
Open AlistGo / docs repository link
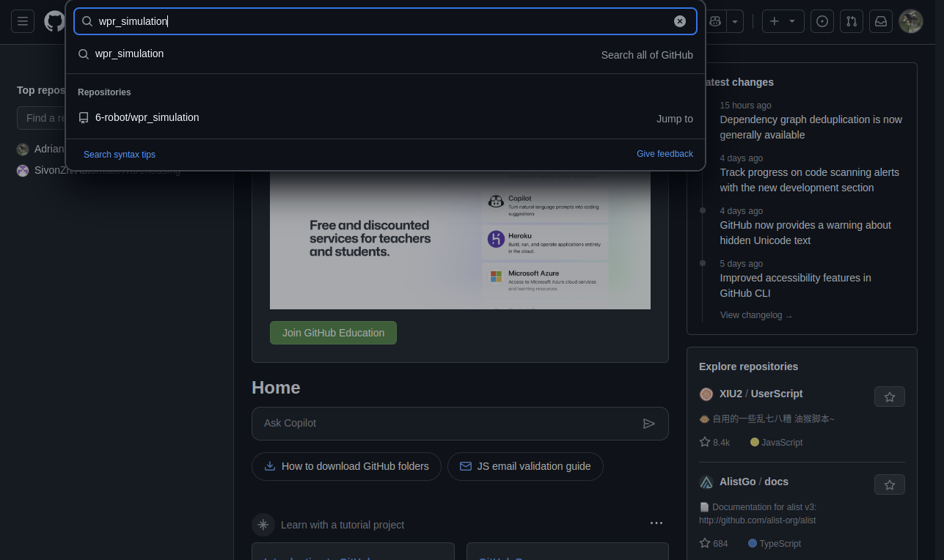point(754,482)
